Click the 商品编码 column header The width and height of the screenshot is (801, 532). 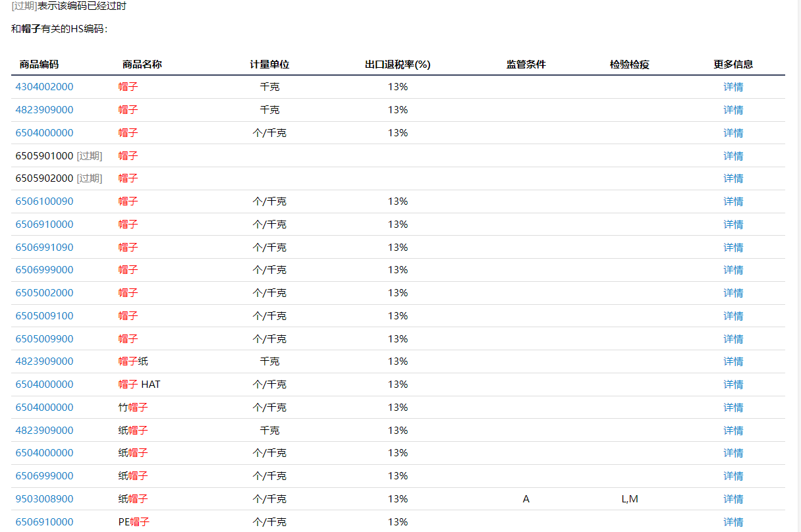tap(39, 65)
